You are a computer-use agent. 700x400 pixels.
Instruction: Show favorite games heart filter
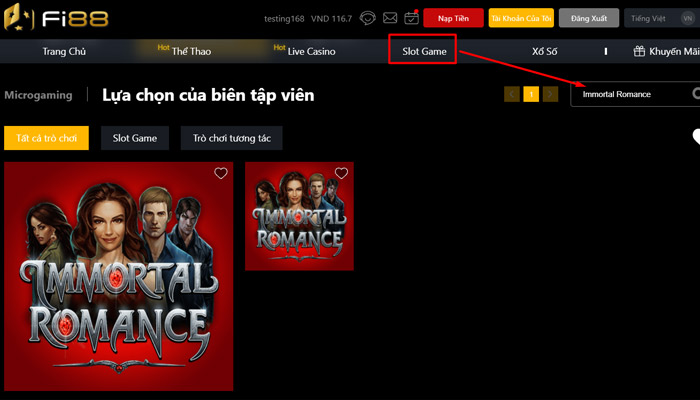coord(696,137)
